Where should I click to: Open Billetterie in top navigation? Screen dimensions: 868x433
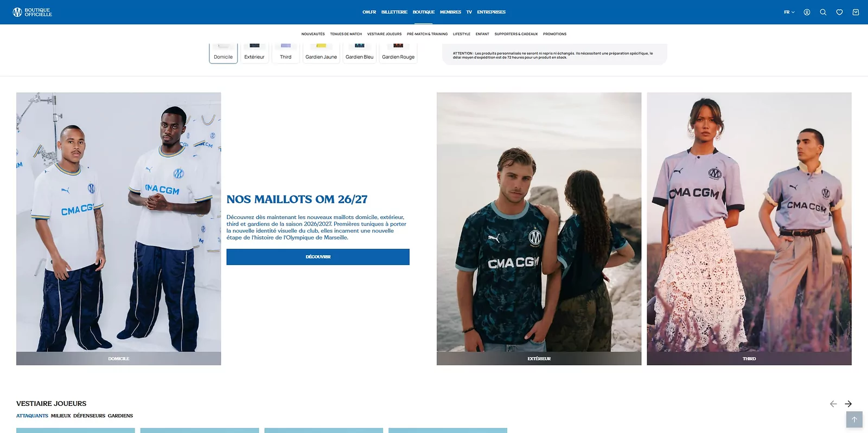[394, 12]
